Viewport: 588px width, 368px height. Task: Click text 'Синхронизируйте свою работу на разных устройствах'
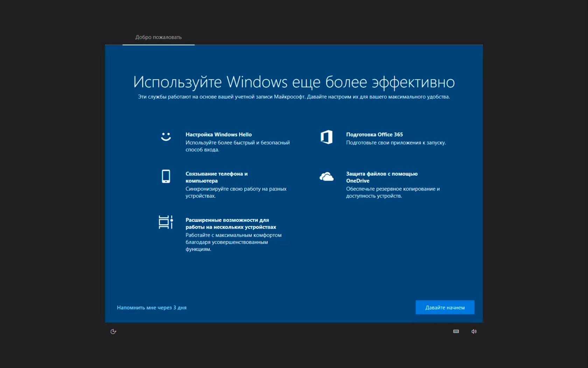point(236,192)
